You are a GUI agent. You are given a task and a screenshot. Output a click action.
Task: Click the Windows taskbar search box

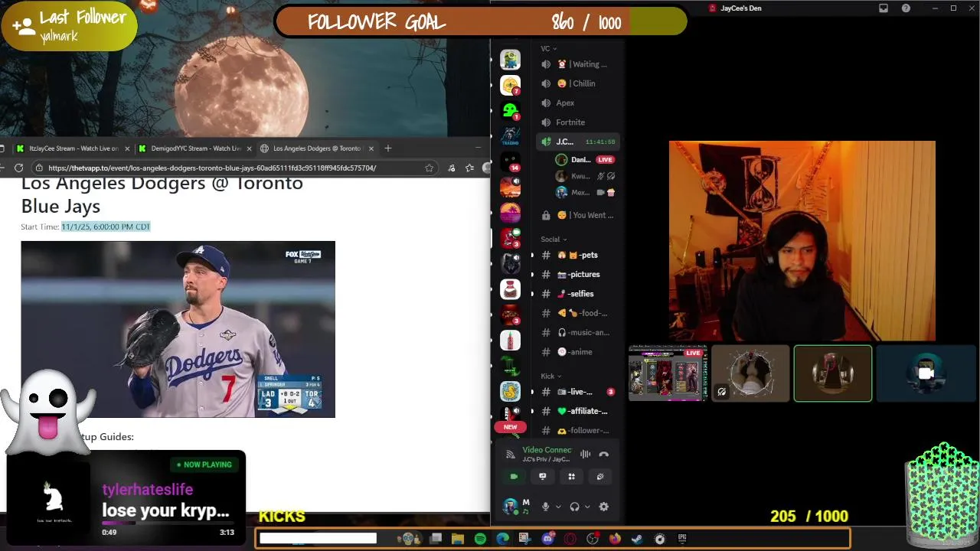click(x=318, y=539)
